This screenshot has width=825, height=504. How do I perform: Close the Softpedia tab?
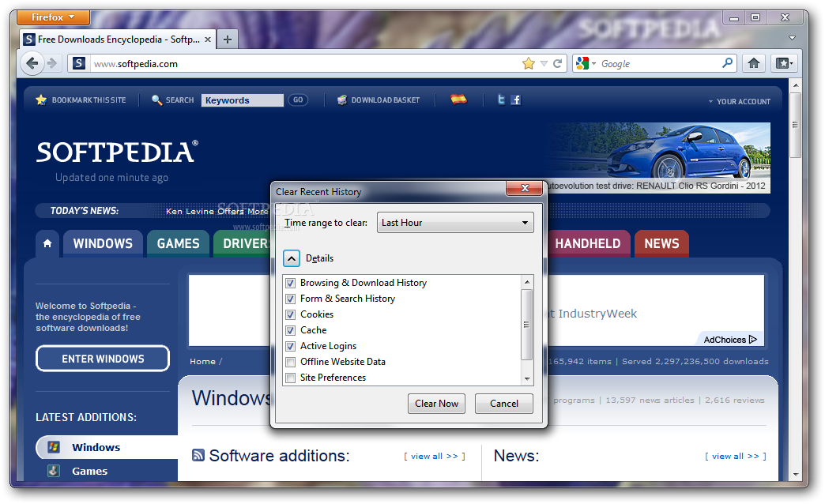pos(208,39)
